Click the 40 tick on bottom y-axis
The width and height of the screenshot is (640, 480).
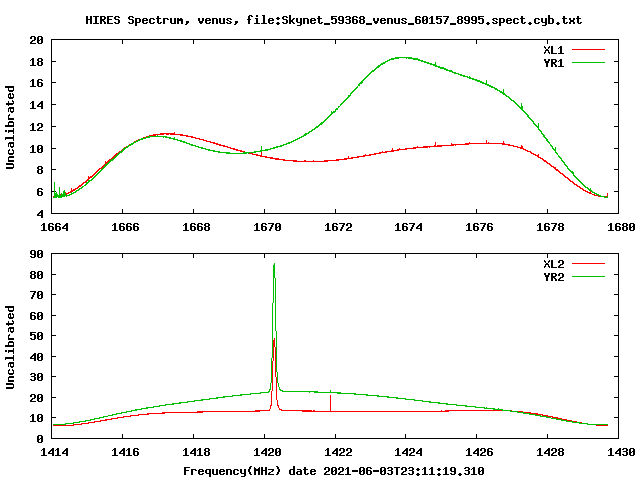(36, 357)
